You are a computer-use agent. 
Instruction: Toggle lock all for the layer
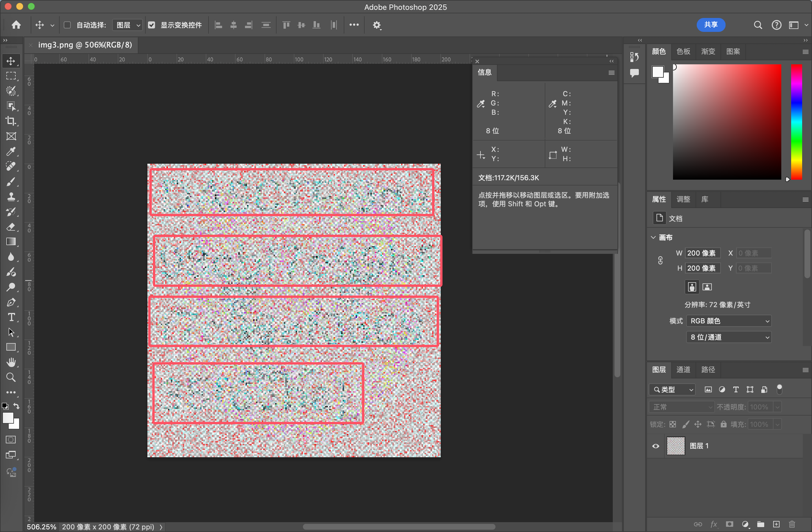(x=724, y=424)
